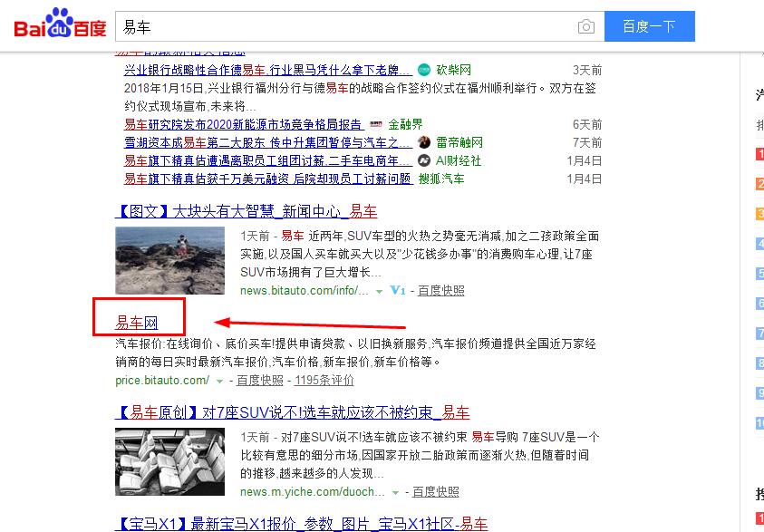764x532 pixels.
Task: Click the 砍柴网 source icon
Action: click(x=424, y=70)
